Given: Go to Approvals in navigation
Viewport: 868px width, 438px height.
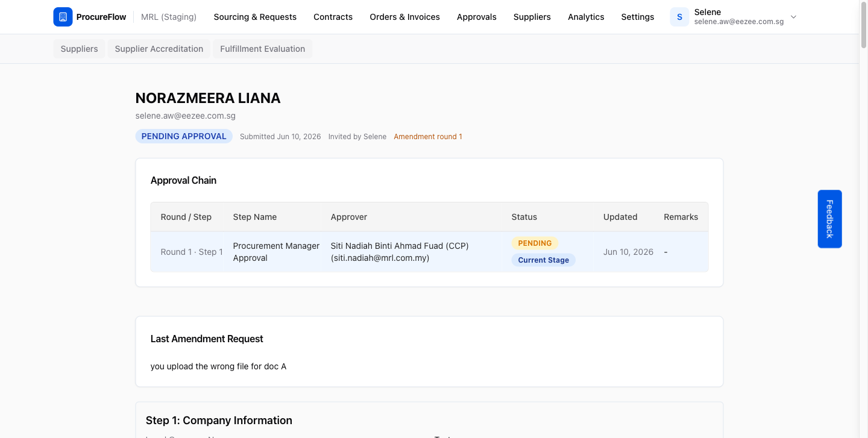Looking at the screenshot, I should [477, 17].
